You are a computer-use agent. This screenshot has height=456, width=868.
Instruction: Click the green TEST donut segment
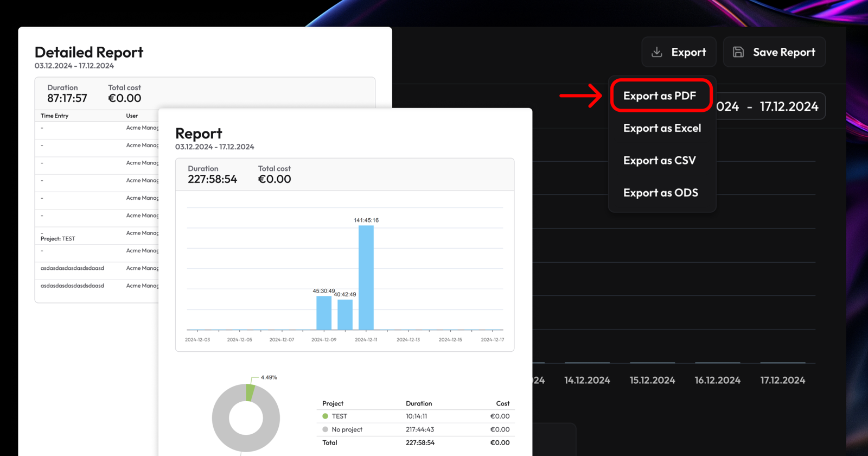pos(250,392)
